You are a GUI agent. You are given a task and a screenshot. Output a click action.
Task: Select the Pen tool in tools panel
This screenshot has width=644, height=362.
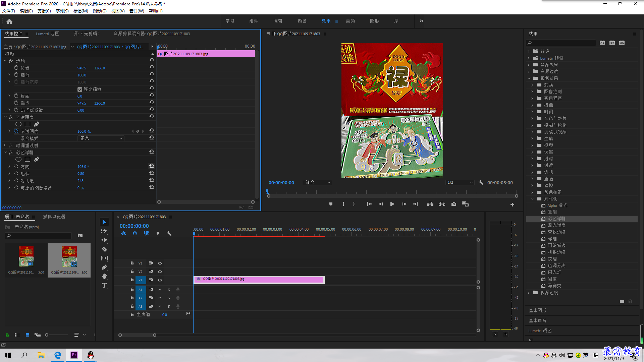[x=104, y=267]
